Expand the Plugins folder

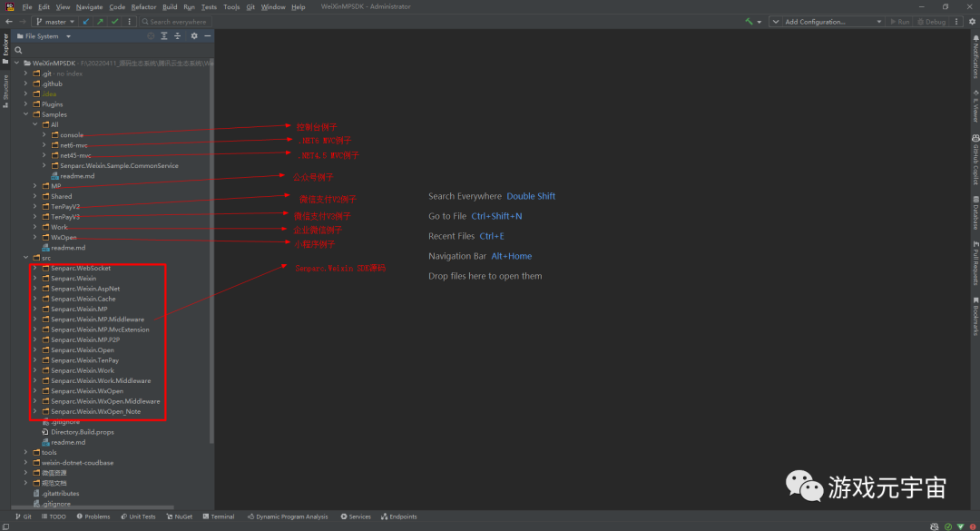point(25,104)
